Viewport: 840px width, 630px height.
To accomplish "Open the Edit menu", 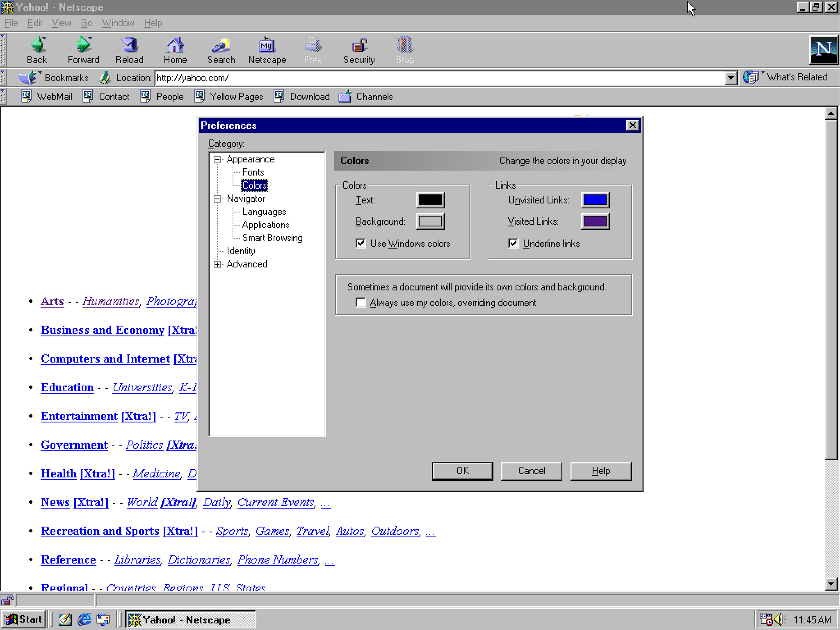I will [x=35, y=23].
